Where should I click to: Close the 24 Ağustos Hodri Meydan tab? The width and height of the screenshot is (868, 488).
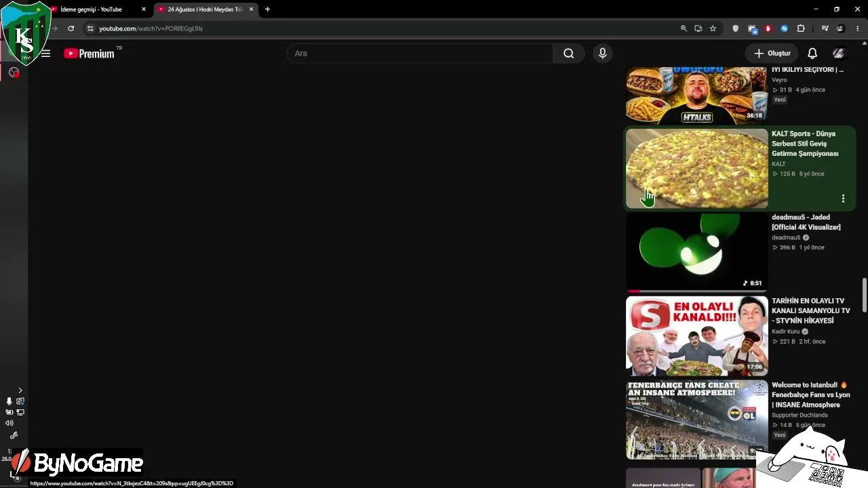[x=252, y=9]
